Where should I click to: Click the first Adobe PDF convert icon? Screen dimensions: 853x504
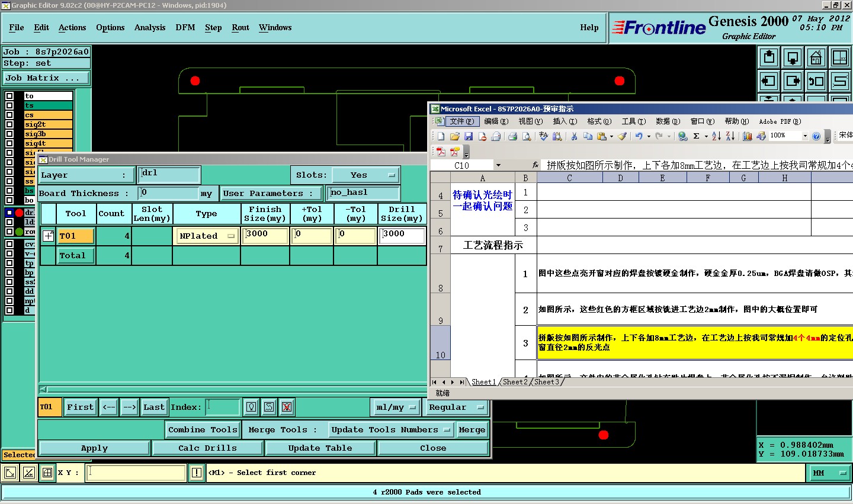[441, 152]
